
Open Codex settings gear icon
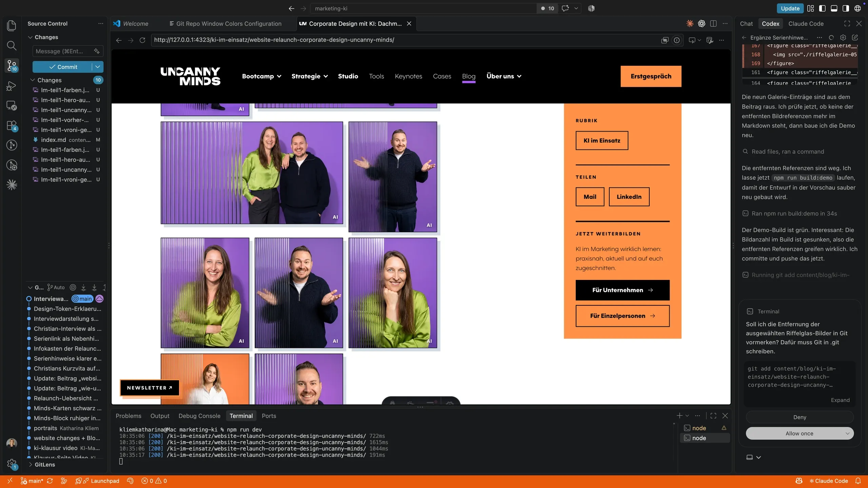(843, 37)
